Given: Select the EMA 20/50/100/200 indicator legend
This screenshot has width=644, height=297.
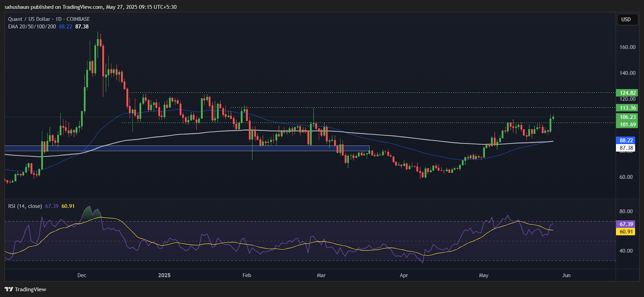Looking at the screenshot, I should click(x=32, y=27).
